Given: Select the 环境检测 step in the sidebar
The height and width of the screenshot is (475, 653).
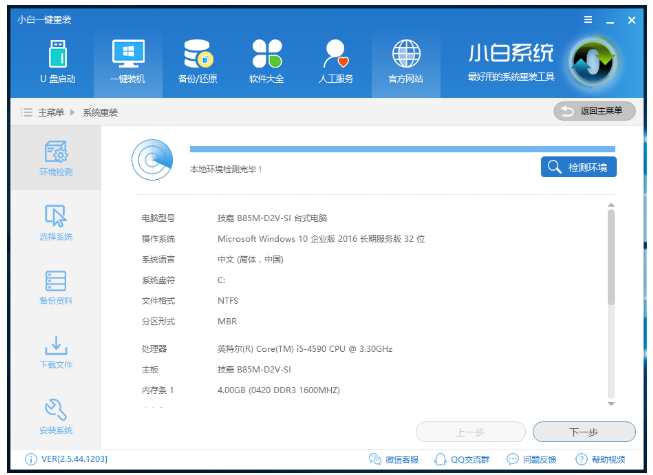Looking at the screenshot, I should [x=56, y=160].
